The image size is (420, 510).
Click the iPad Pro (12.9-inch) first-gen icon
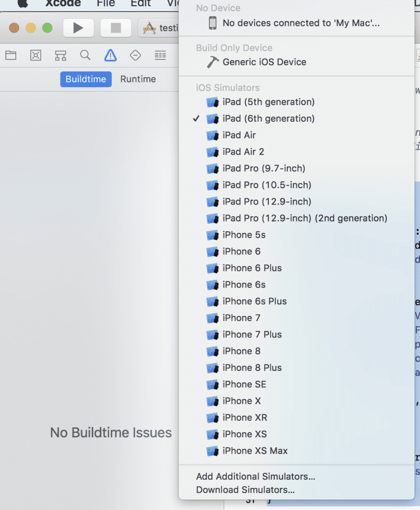click(x=212, y=202)
